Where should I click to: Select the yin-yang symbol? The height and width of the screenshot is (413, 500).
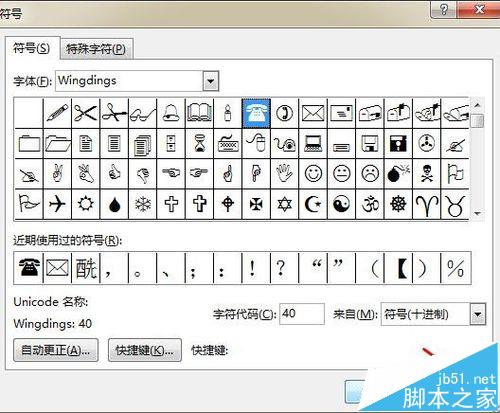click(341, 204)
